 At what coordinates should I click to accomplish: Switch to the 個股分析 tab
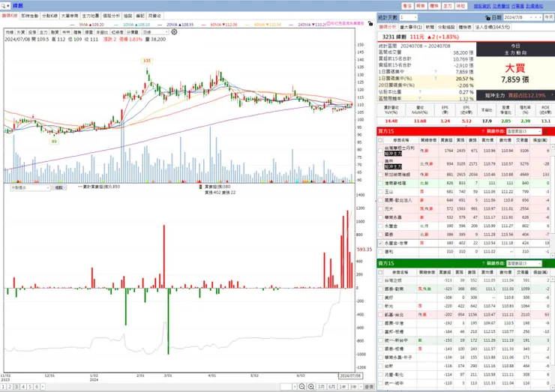(x=111, y=16)
